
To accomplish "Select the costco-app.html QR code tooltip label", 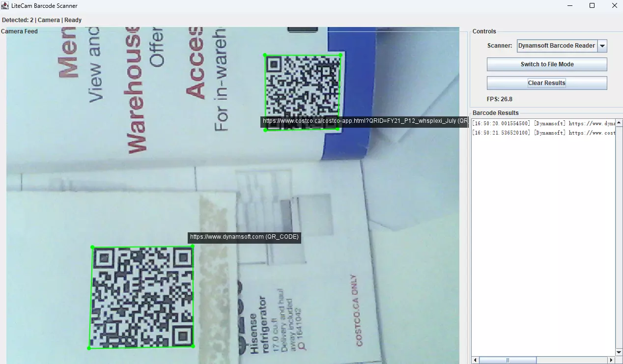I will point(364,121).
